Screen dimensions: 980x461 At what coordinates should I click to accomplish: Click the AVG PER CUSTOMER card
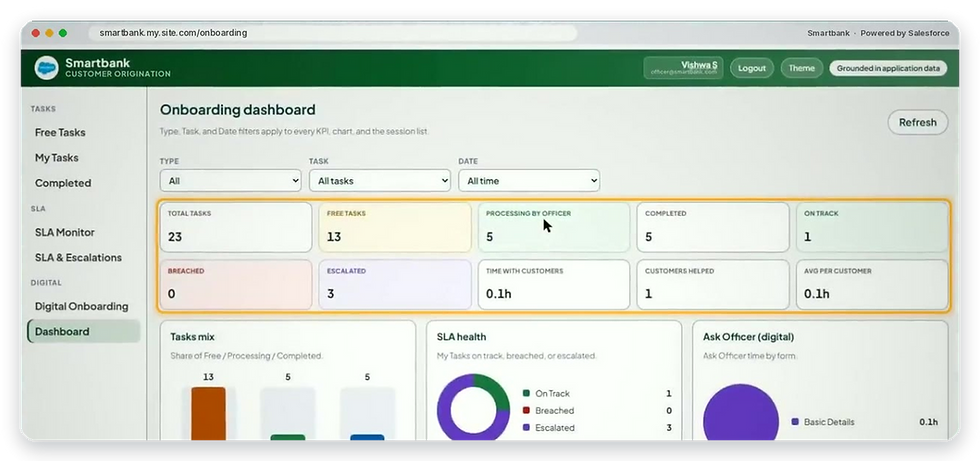872,285
